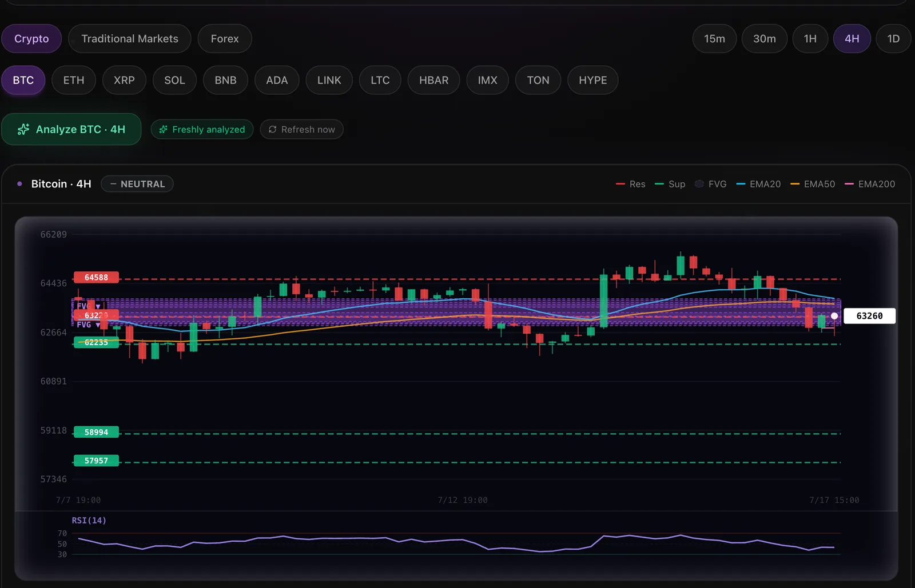Click the 7/12 19:00 time axis label

(x=463, y=500)
